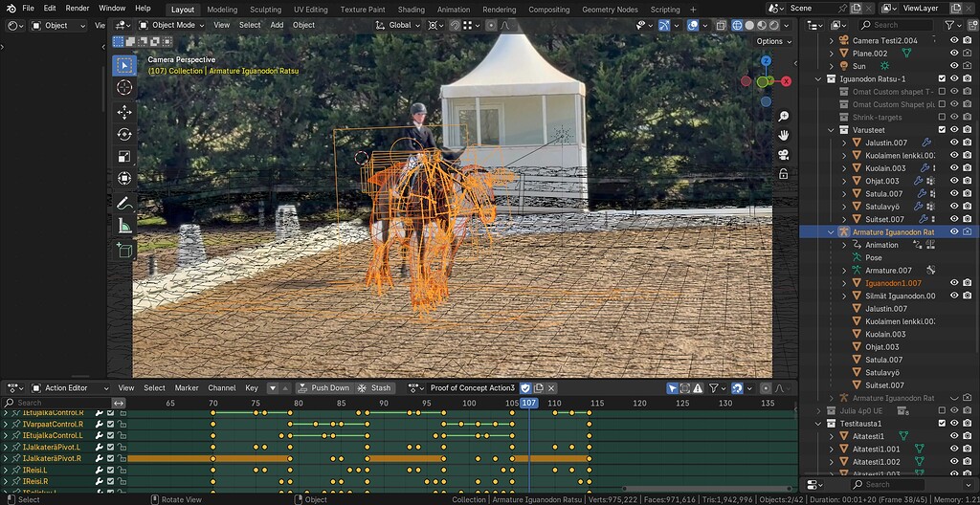Unlink action with X icon
980x505 pixels.
pyautogui.click(x=550, y=388)
